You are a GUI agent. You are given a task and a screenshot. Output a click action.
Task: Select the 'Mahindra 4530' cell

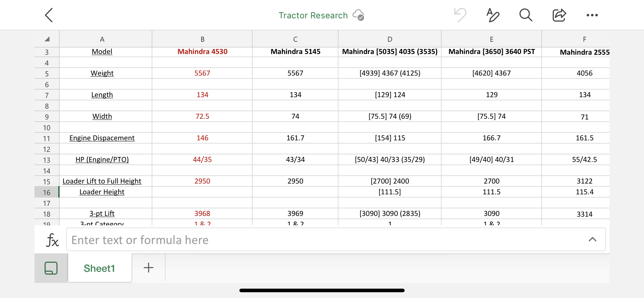click(x=202, y=52)
